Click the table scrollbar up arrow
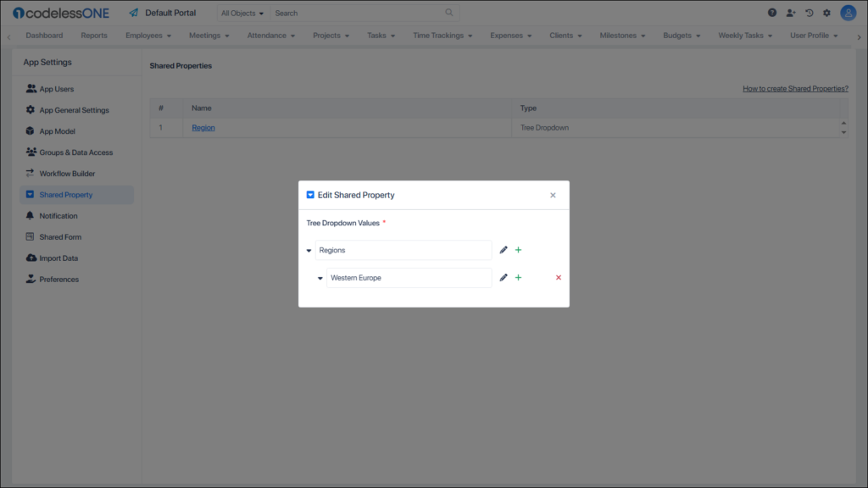This screenshot has width=868, height=488. (x=843, y=123)
